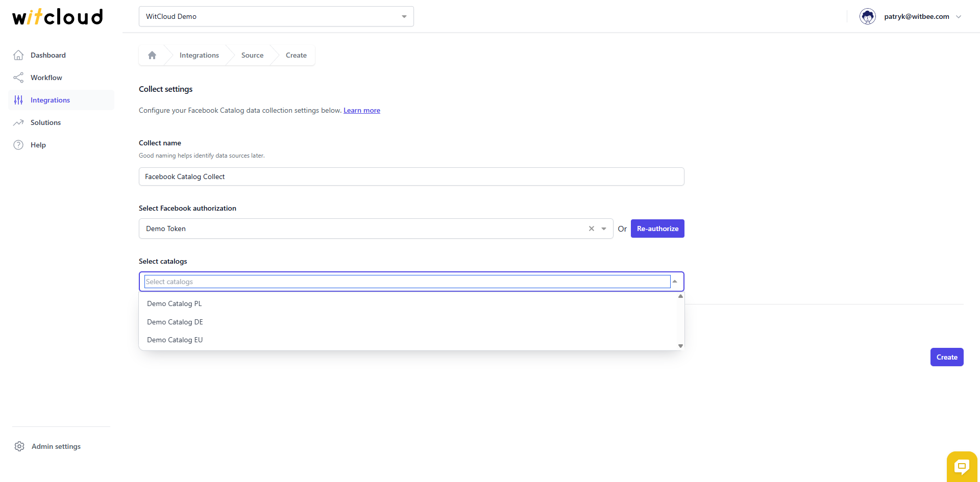Open Help from the sidebar

click(x=61, y=145)
